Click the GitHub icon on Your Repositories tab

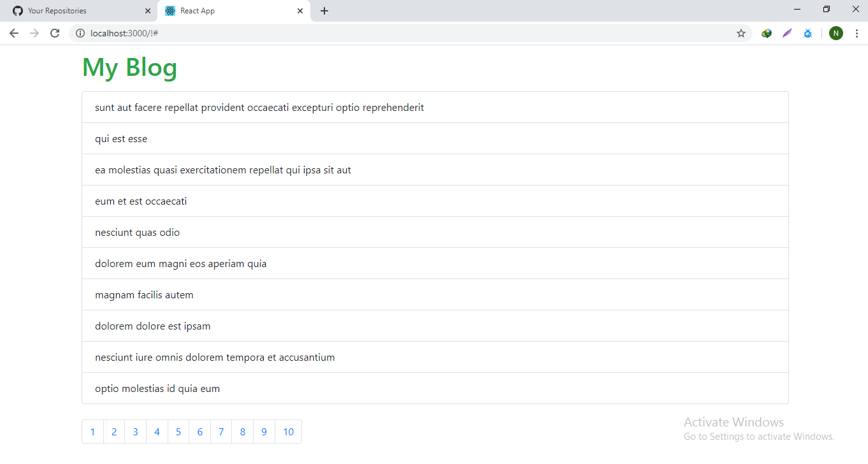[18, 10]
